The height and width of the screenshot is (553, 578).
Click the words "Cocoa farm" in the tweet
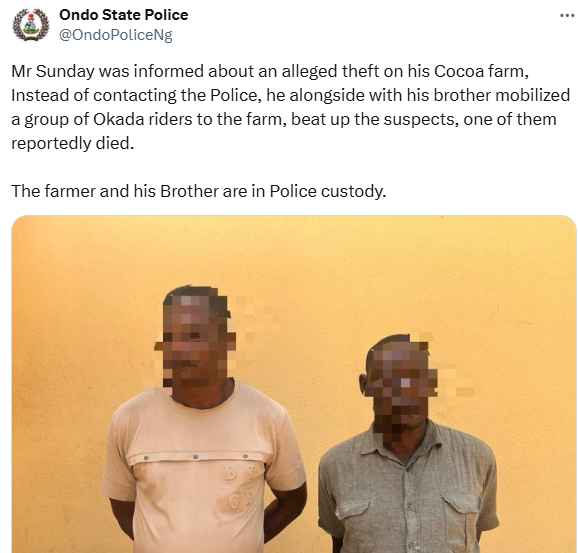481,72
